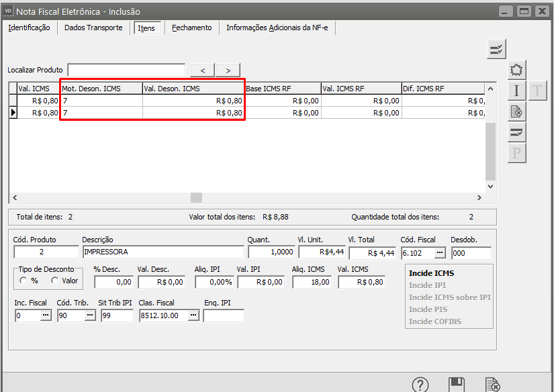Click the Val. Desc. input field
554x392 pixels.
(161, 282)
